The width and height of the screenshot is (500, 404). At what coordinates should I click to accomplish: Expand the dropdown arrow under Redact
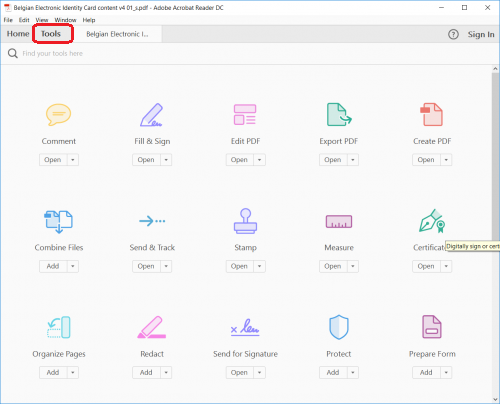point(166,372)
